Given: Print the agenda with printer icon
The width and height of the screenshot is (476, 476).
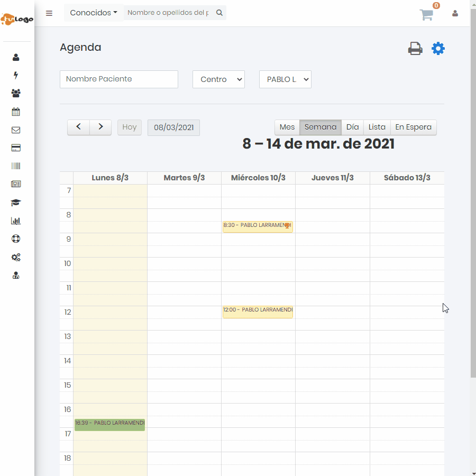Looking at the screenshot, I should (x=415, y=49).
